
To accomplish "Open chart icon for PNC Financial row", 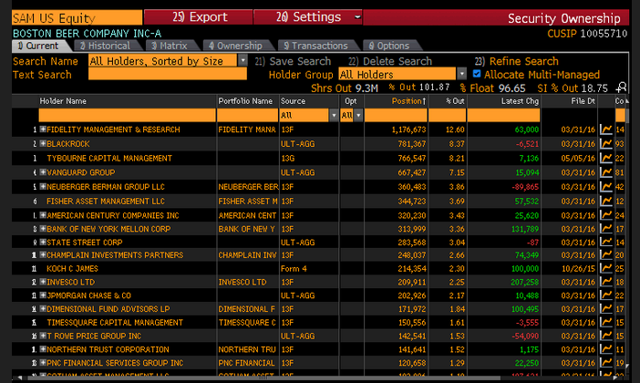I will 606,363.
